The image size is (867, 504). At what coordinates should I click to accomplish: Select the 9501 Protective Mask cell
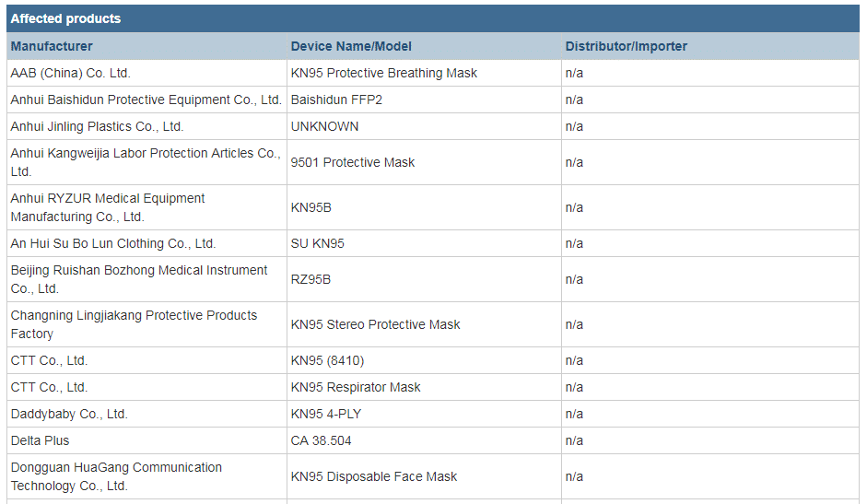pyautogui.click(x=424, y=162)
